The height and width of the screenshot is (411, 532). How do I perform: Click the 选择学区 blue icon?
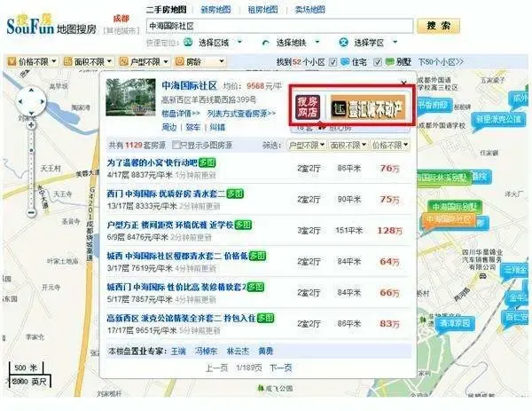coord(344,43)
